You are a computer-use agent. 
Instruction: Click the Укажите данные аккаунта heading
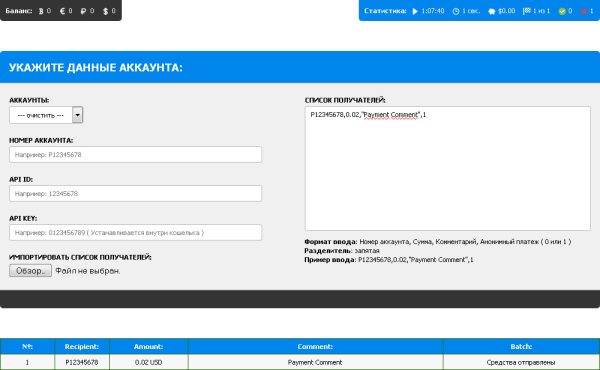tap(96, 68)
